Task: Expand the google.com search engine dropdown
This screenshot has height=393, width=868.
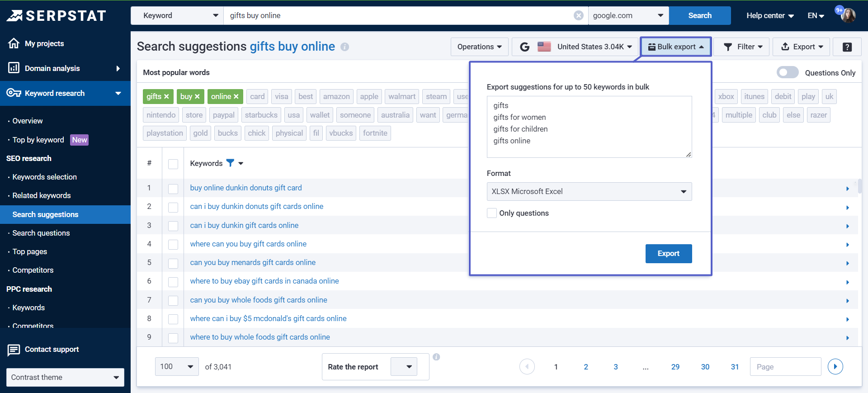Action: 628,15
